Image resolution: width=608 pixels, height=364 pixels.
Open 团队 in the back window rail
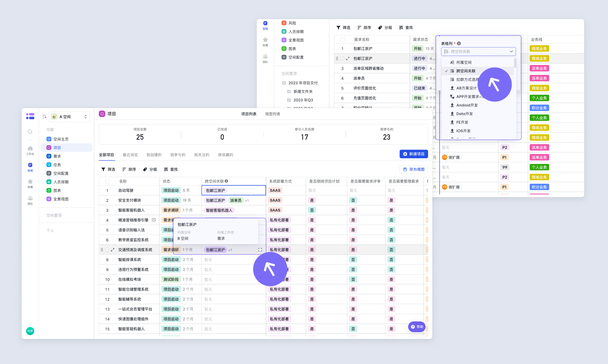click(265, 59)
